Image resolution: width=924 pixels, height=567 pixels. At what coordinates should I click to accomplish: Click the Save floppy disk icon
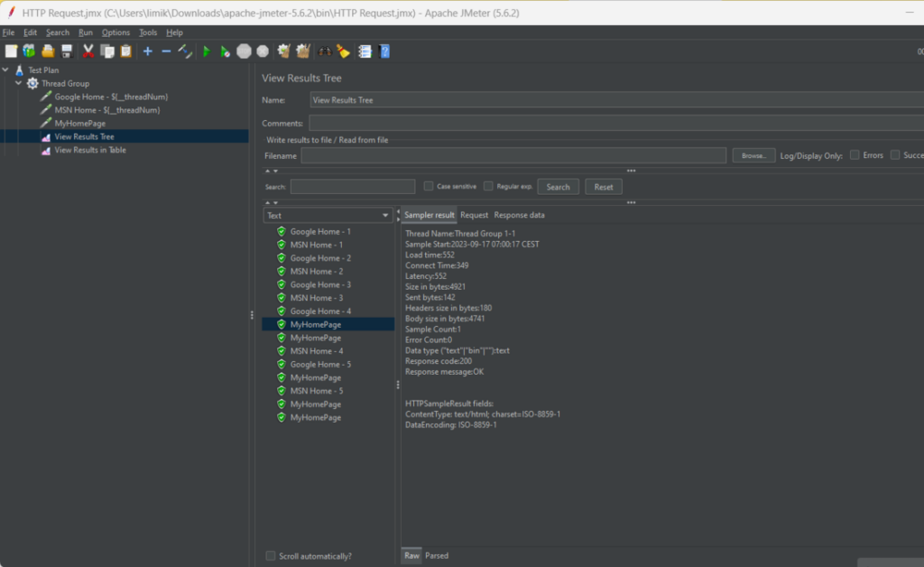[x=66, y=51]
